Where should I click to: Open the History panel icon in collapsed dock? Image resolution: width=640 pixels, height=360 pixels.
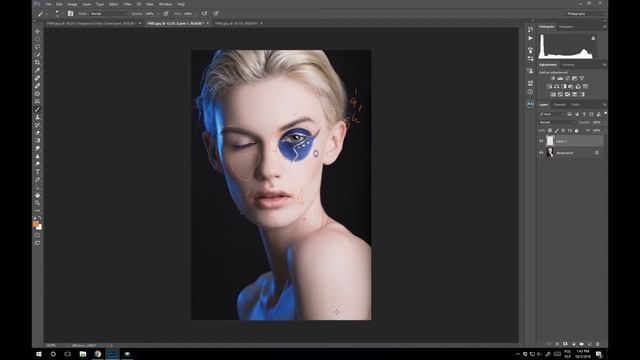[x=530, y=29]
